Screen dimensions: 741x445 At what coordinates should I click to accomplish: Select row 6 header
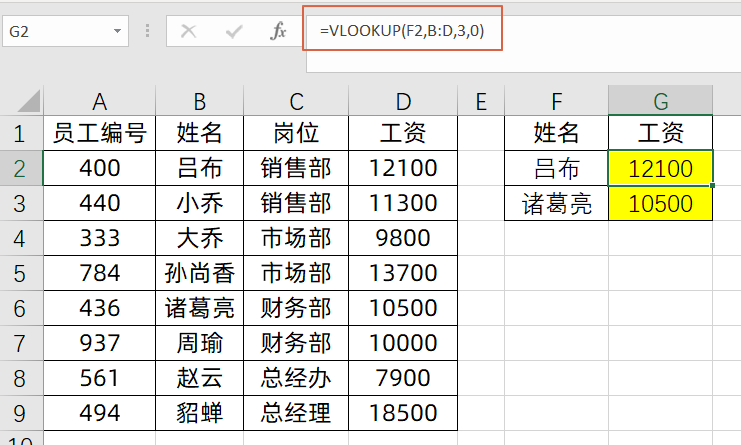(21, 308)
